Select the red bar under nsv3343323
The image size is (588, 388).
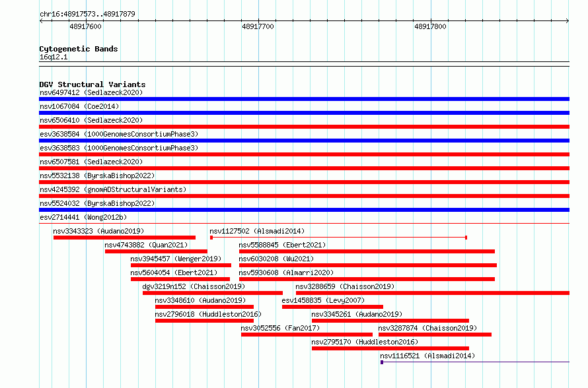(124, 238)
